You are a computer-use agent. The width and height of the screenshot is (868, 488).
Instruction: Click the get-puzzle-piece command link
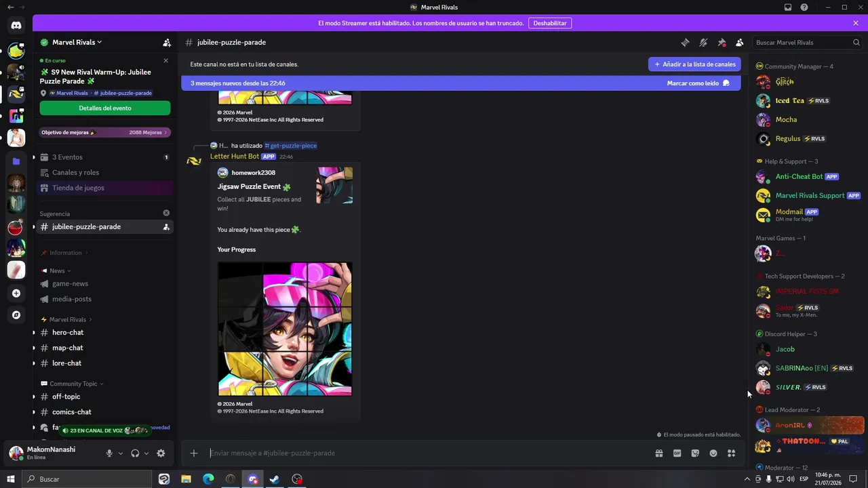[x=290, y=146]
